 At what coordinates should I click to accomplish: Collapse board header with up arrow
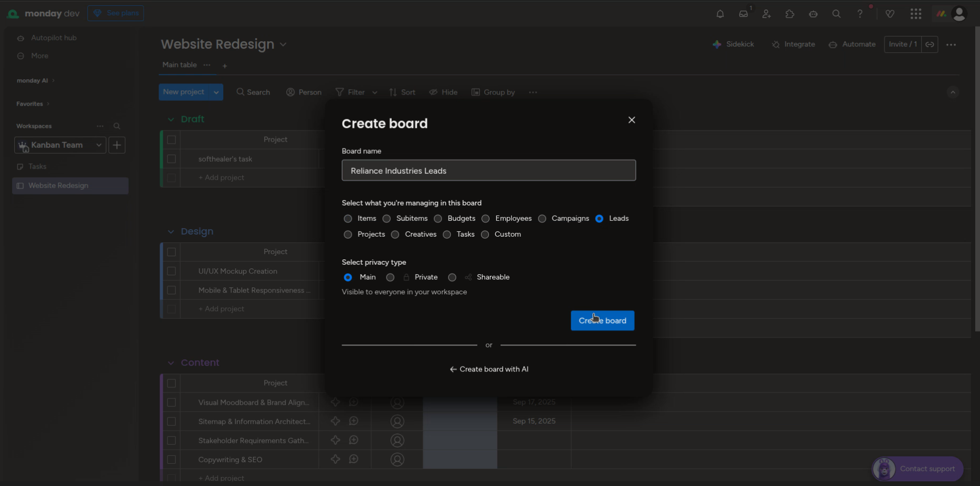[x=953, y=92]
